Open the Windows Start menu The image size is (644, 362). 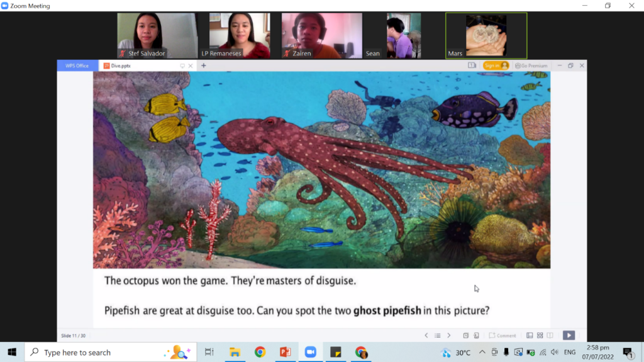(12, 352)
